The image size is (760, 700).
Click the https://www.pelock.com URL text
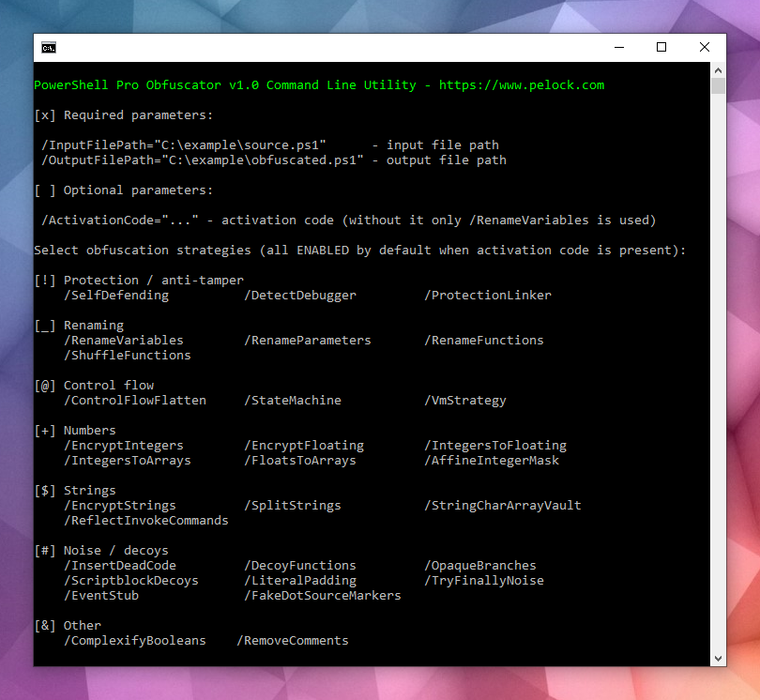pos(522,85)
